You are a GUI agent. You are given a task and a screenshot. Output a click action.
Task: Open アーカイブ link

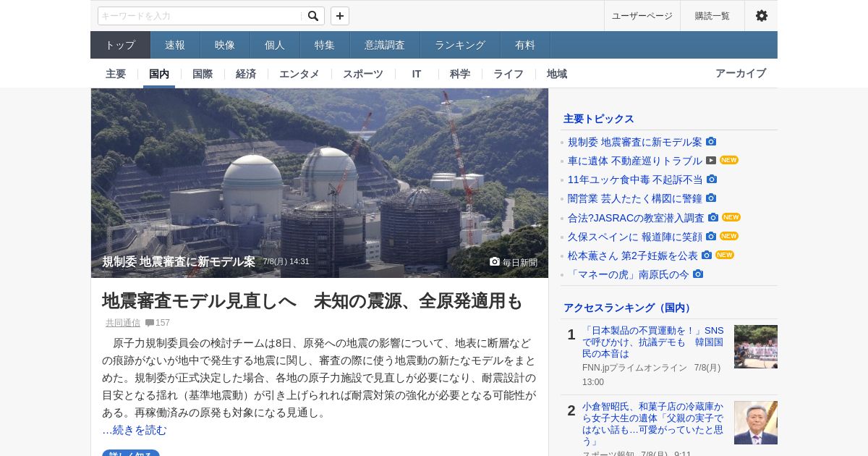[741, 74]
